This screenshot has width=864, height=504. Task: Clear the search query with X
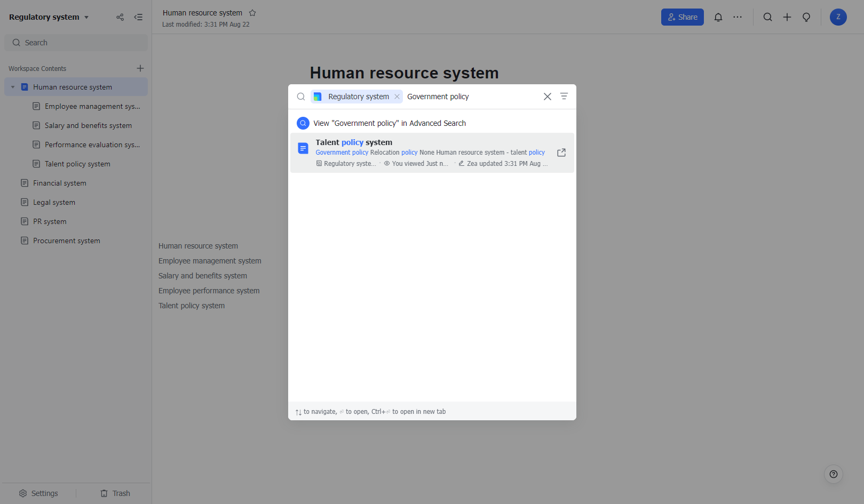548,97
